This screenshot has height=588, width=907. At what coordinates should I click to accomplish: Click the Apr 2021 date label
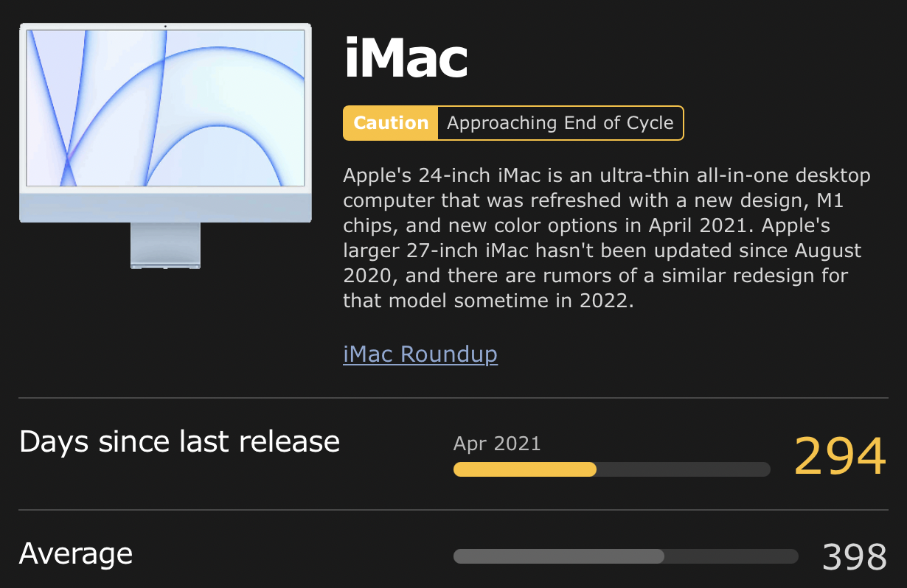coord(497,444)
